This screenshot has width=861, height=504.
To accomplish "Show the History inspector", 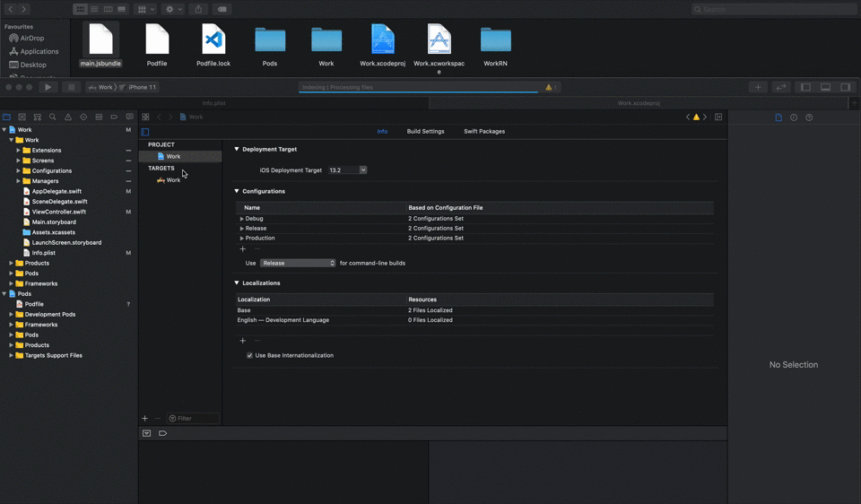I will pos(794,117).
